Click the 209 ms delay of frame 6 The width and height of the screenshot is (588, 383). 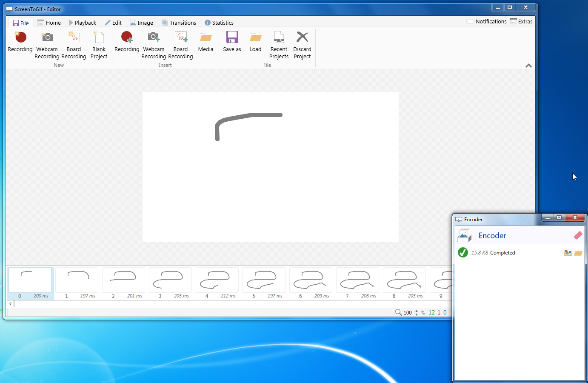[322, 296]
